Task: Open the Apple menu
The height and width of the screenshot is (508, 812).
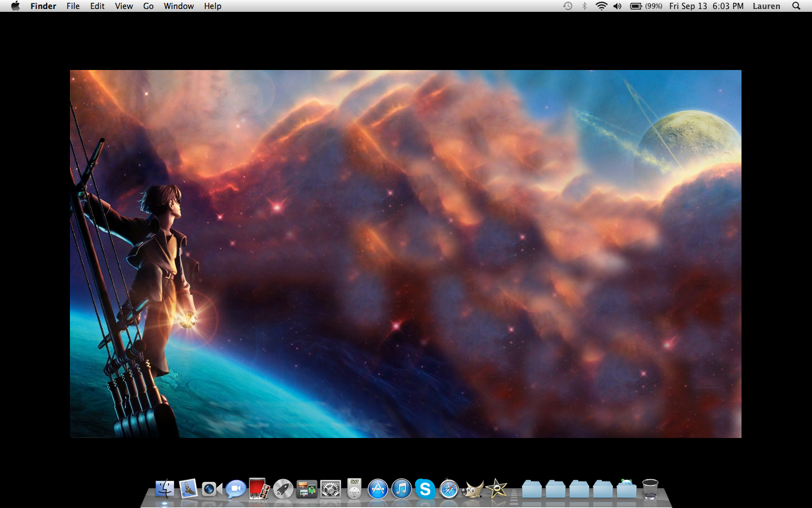Action: coord(15,6)
